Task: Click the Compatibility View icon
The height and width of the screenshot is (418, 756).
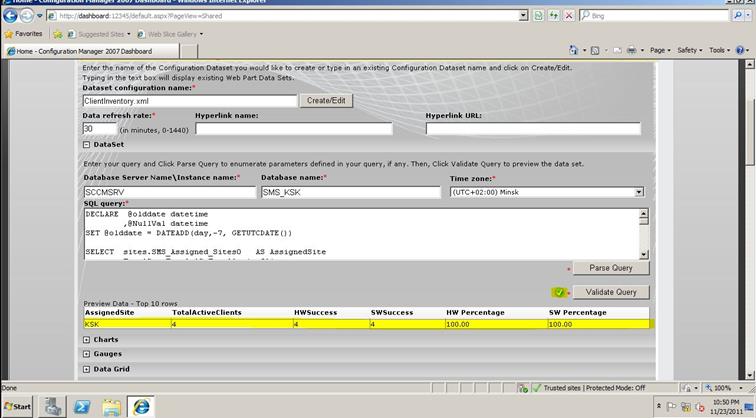Action: coord(539,16)
